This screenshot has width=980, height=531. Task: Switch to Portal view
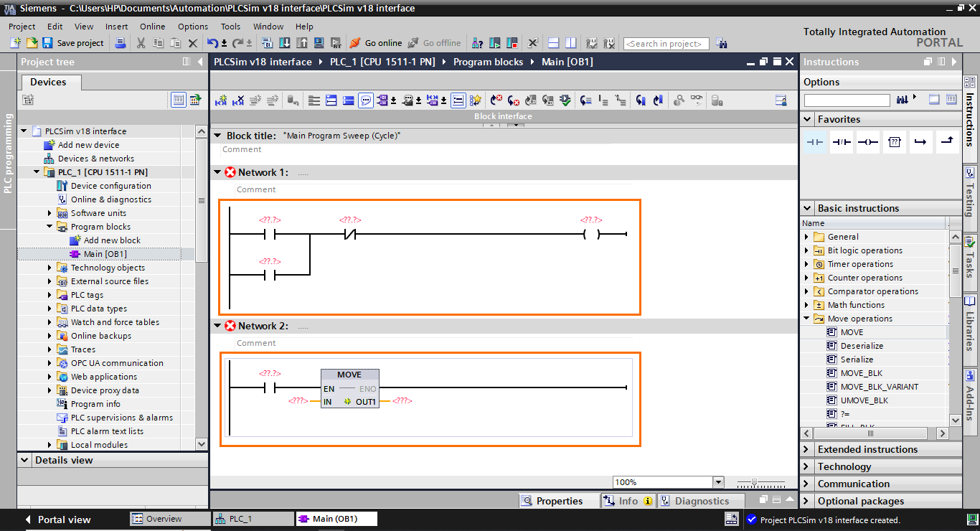pyautogui.click(x=57, y=520)
